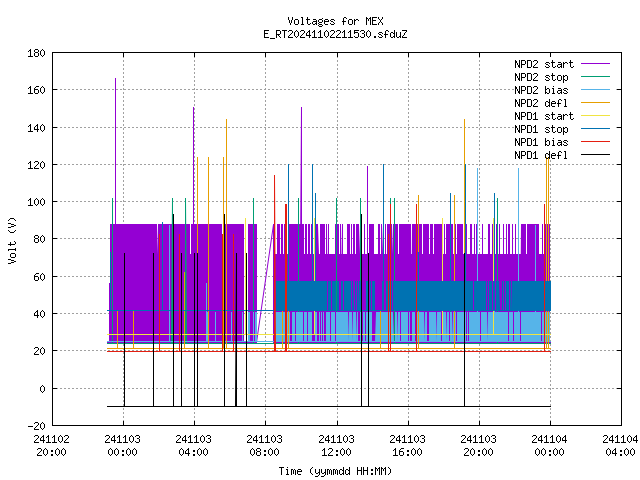Click the "241103 16:00" time tick label

tap(407, 446)
